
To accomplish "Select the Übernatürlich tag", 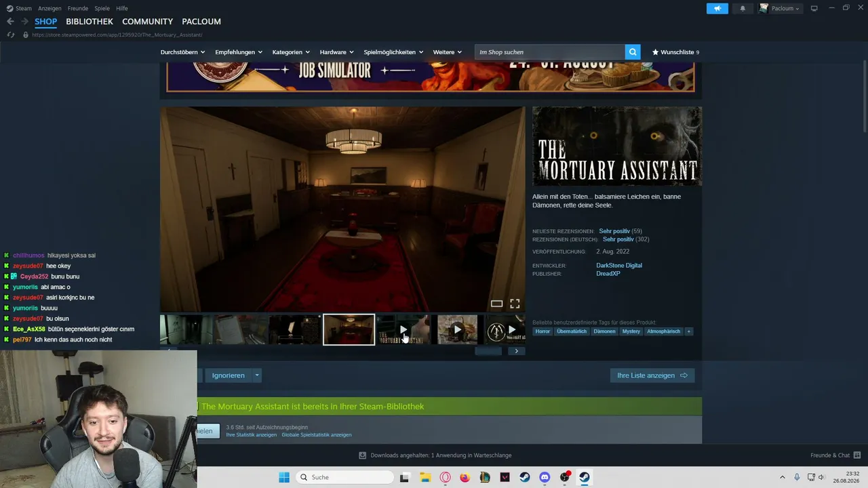I will [x=572, y=331].
